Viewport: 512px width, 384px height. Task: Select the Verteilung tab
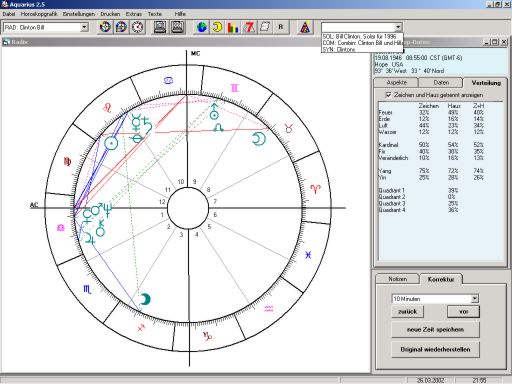click(x=486, y=83)
